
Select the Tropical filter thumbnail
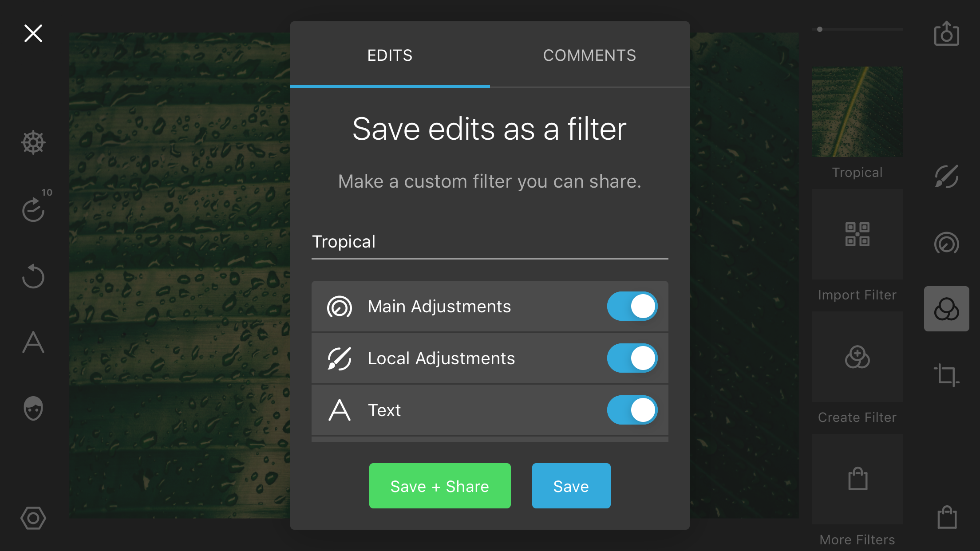[x=857, y=112]
